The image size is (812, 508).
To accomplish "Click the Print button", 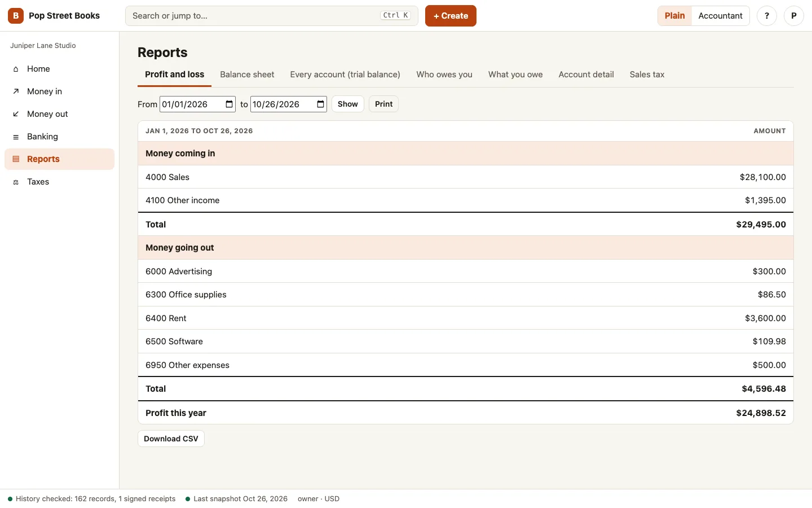I will [x=383, y=104].
